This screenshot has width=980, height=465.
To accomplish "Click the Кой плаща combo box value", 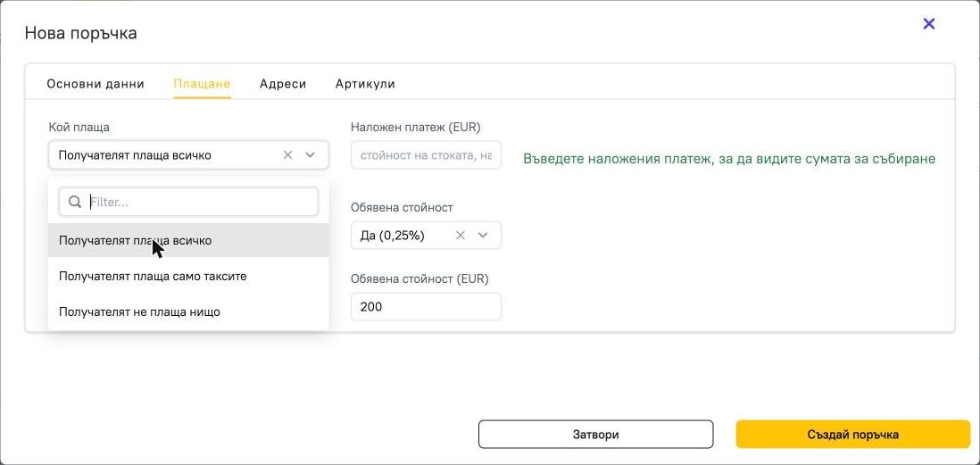I will [x=135, y=155].
